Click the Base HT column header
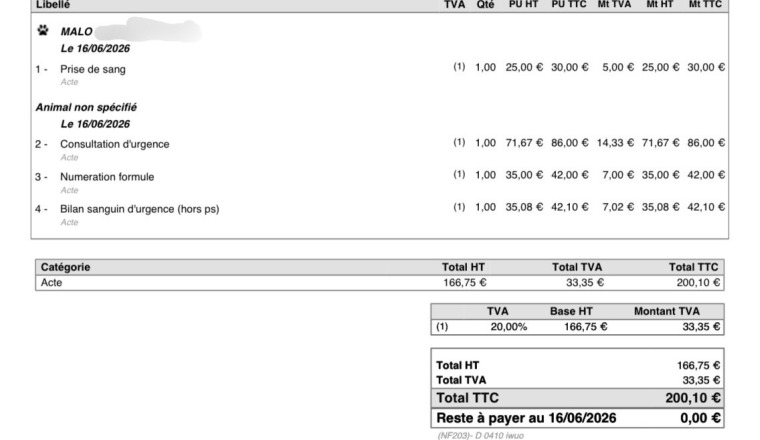760x440 pixels. 571,311
